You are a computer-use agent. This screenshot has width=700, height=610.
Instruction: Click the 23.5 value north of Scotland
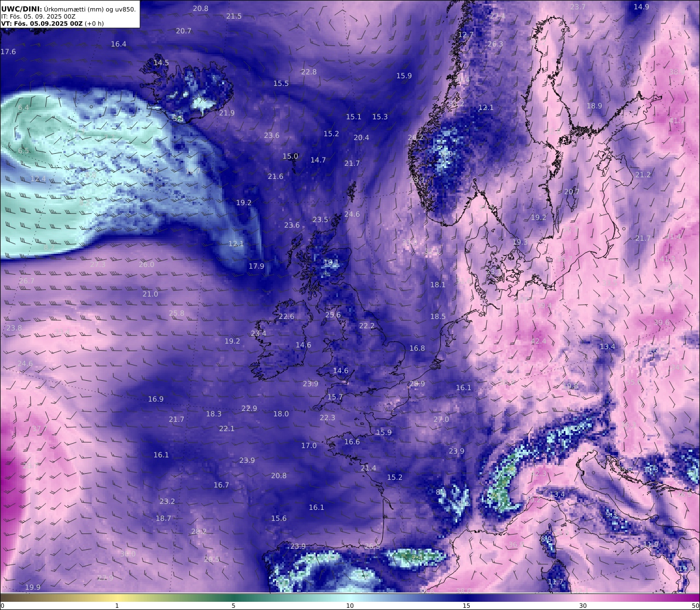(320, 220)
